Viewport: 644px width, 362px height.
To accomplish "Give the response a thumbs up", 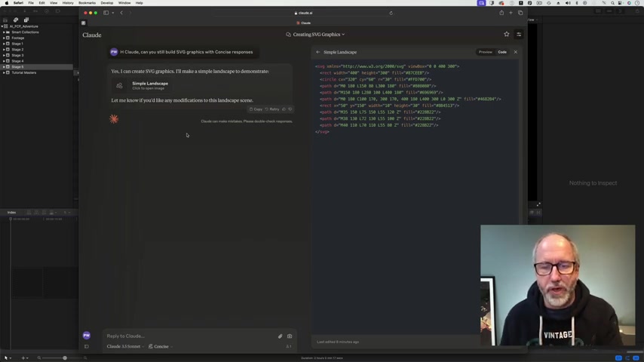I will (x=284, y=109).
